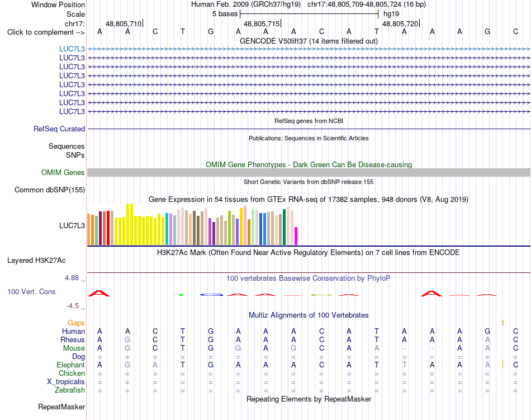Click the RefSeq Curated blue intron line
This screenshot has height=420, width=531.
[x=309, y=129]
